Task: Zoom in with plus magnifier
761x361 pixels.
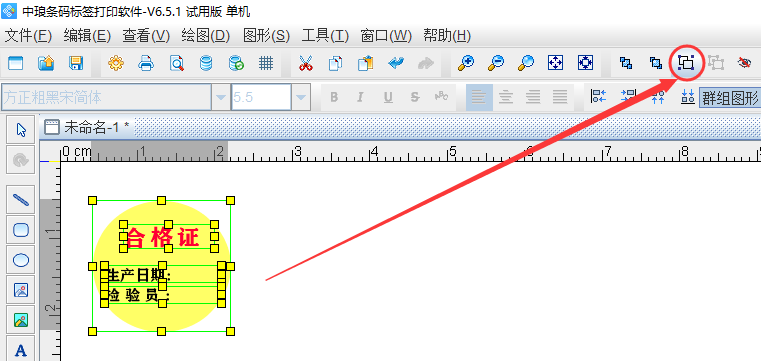Action: tap(466, 63)
